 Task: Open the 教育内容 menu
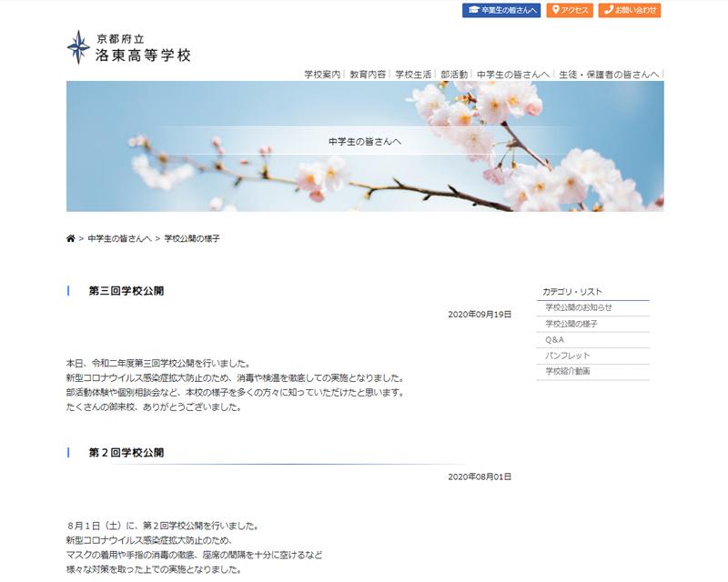coord(368,74)
